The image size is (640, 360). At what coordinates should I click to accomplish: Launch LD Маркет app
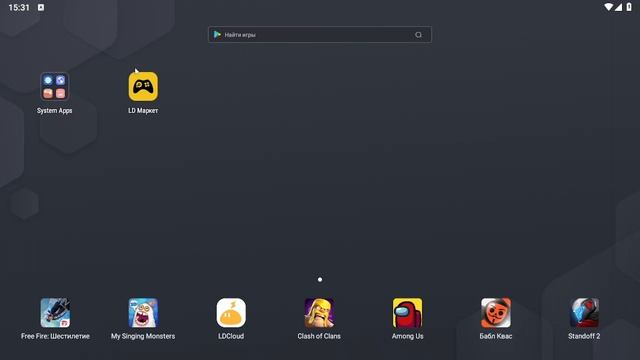[x=143, y=87]
